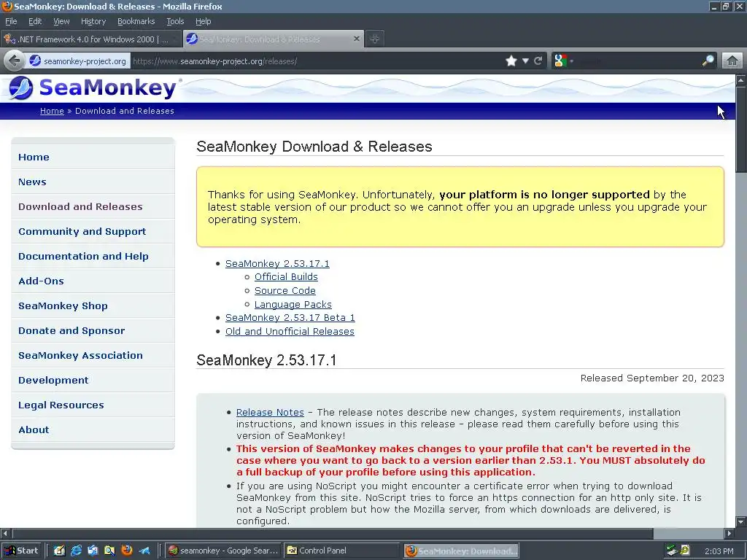Launch Internet Explorer from quick launch
Image resolution: width=747 pixels, height=560 pixels.
pyautogui.click(x=76, y=551)
